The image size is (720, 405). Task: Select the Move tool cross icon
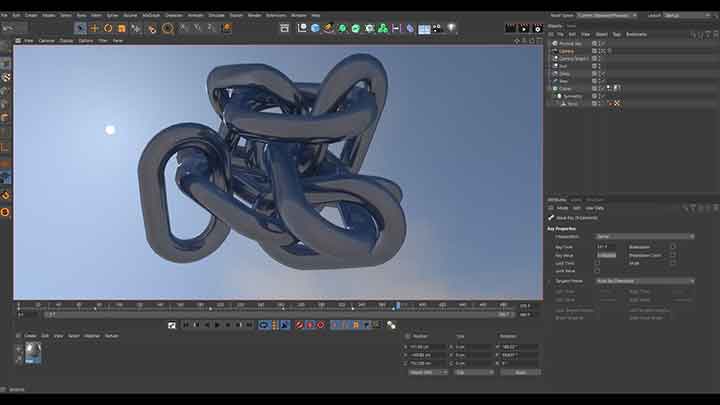click(x=94, y=28)
